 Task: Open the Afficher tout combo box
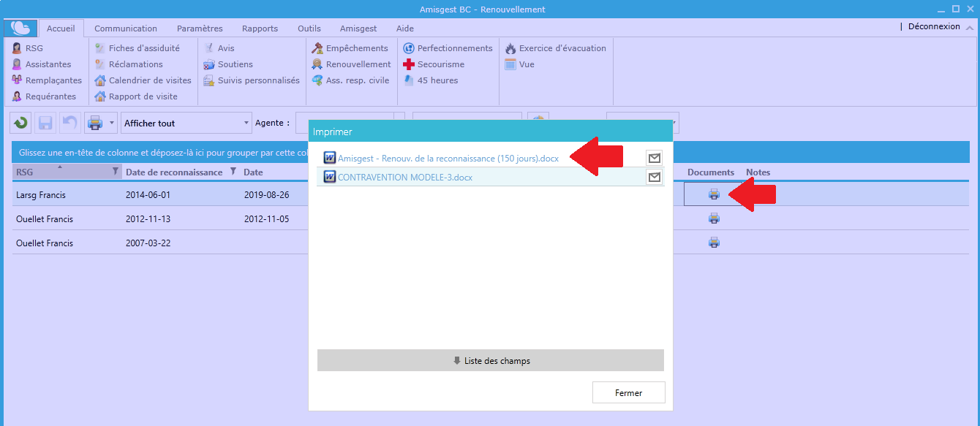186,123
